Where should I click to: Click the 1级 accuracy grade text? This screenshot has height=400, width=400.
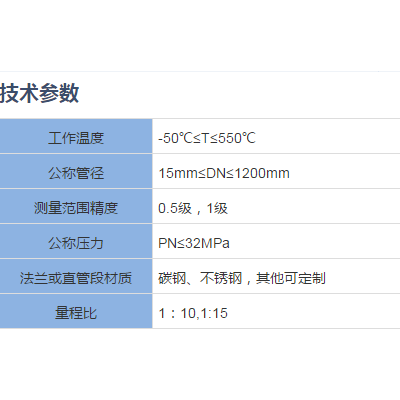(217, 208)
